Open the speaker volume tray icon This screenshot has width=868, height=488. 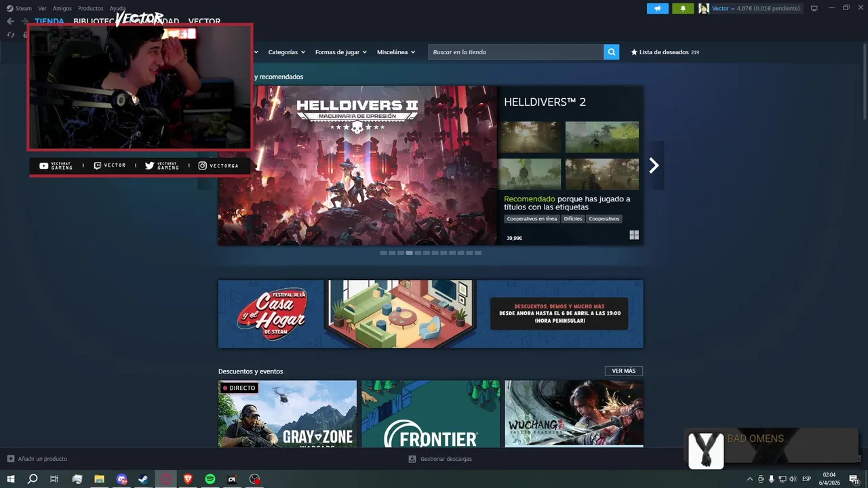click(x=793, y=479)
